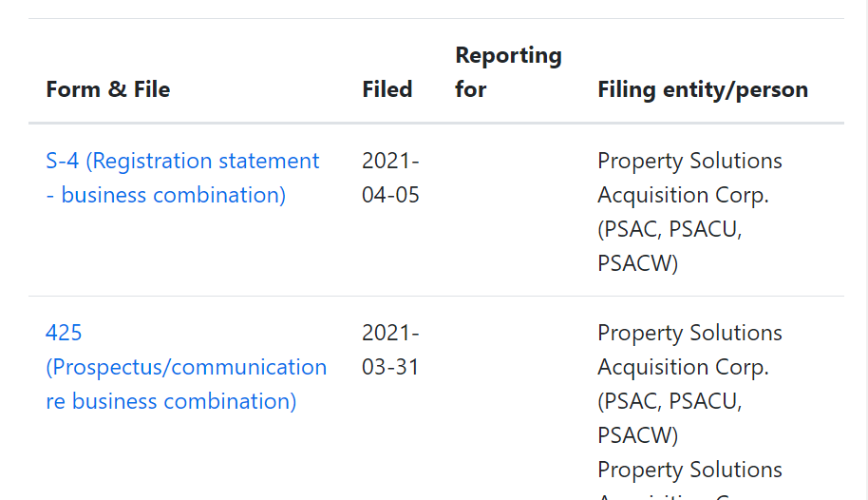Click the divider line below the table header

[436, 124]
